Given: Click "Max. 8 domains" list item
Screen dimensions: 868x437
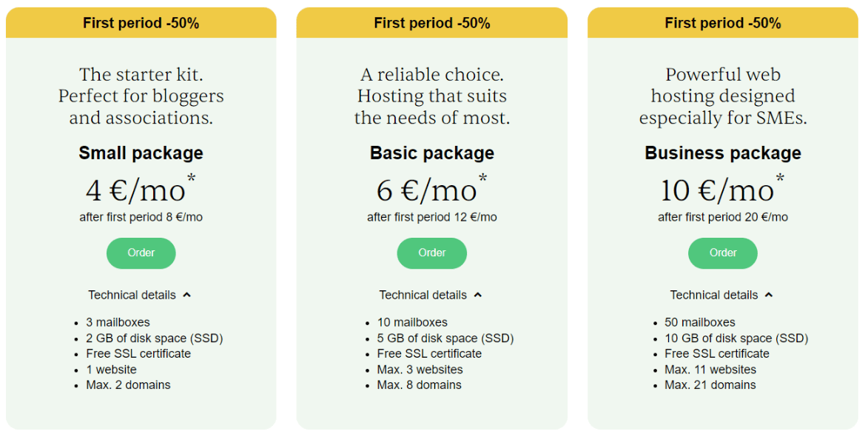Looking at the screenshot, I should 419,385.
